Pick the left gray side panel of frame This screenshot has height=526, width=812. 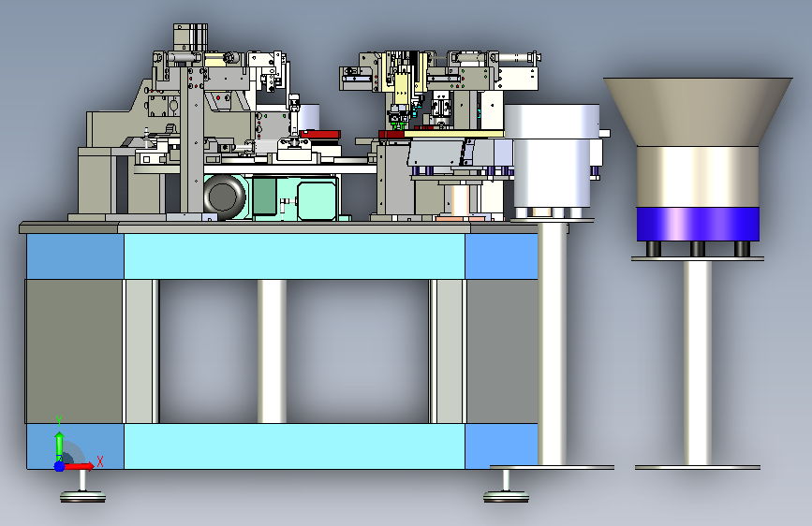[74, 351]
